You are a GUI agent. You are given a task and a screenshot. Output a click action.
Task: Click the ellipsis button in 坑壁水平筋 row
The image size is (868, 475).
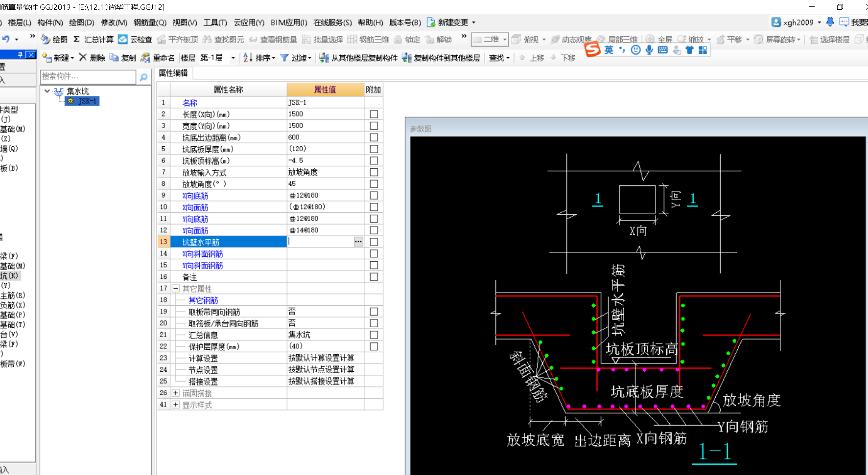(x=358, y=242)
